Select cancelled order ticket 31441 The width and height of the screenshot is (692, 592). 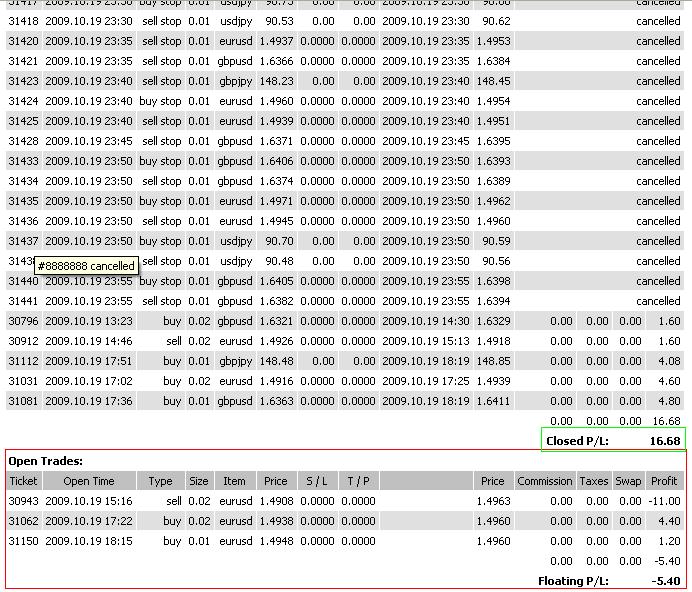click(23, 301)
